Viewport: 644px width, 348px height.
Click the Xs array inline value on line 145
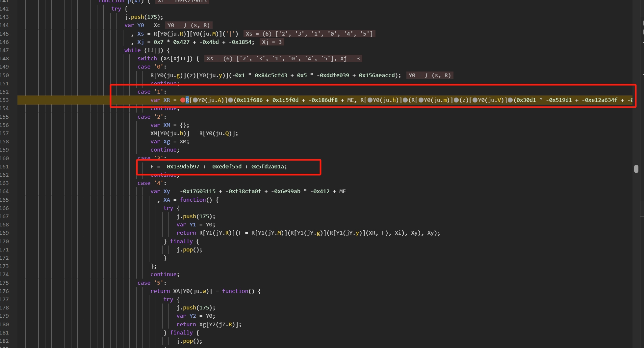pos(309,34)
